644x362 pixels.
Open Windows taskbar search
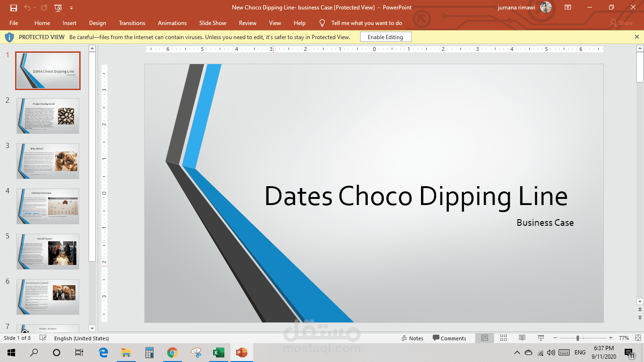[x=34, y=352]
